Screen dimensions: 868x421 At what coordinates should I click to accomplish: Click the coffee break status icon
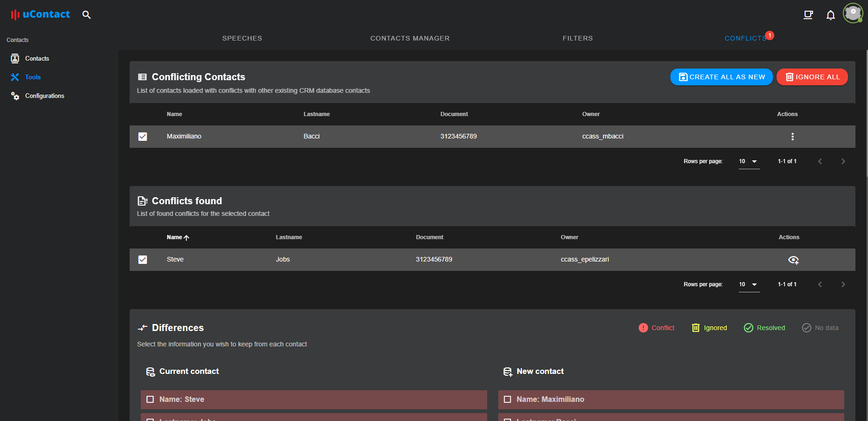[808, 15]
